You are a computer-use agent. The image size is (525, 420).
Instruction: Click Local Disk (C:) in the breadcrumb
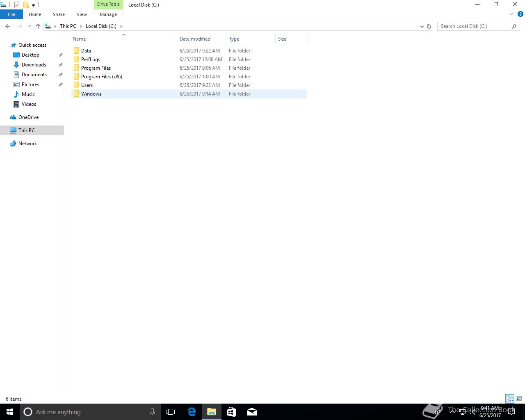pyautogui.click(x=101, y=26)
